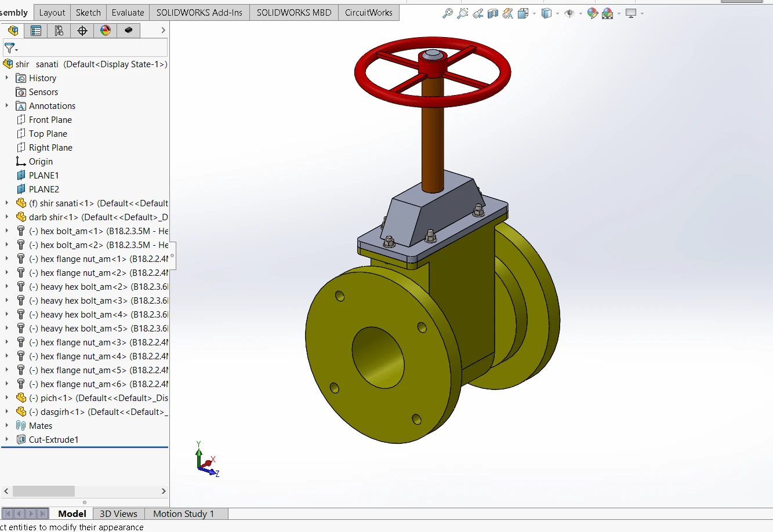Expand the Mates folder in tree
The image size is (773, 532).
[x=7, y=425]
